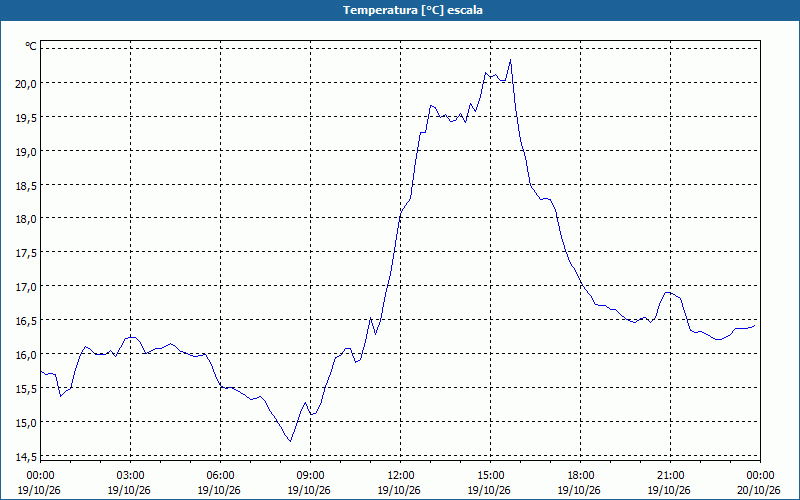Screen dimensions: 800x500
Task: Select the 18:00 time axis label
Action: (581, 476)
